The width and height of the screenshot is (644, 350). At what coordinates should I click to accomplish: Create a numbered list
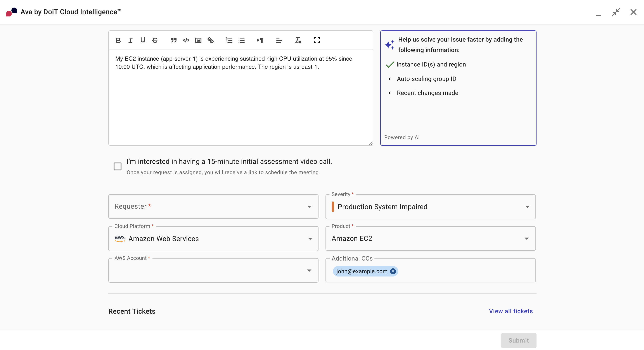point(229,40)
